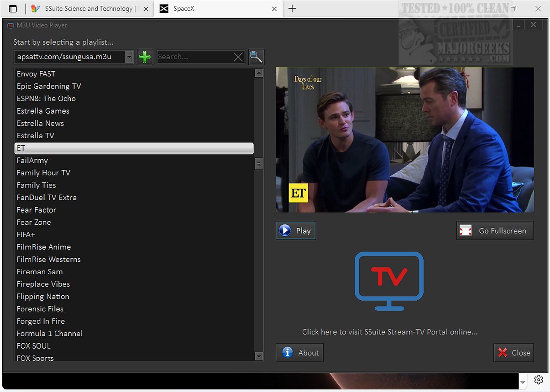Select Estrella Games channel

134,111
